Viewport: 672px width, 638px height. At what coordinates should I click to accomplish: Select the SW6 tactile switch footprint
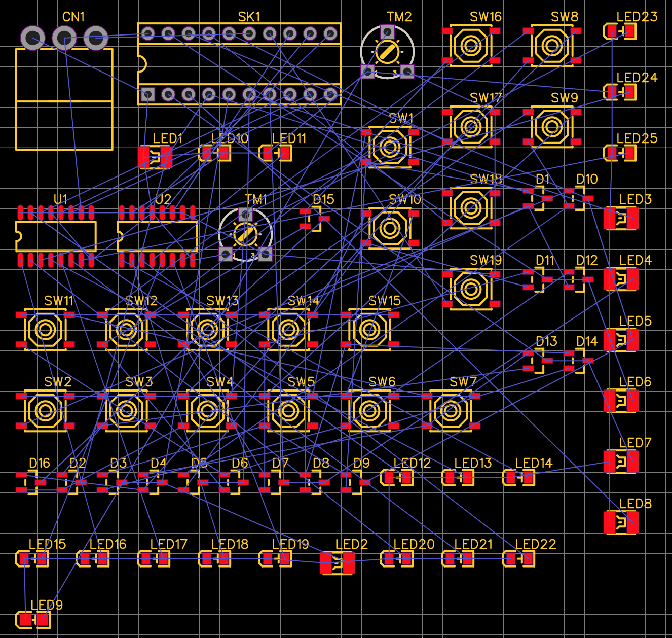[369, 411]
